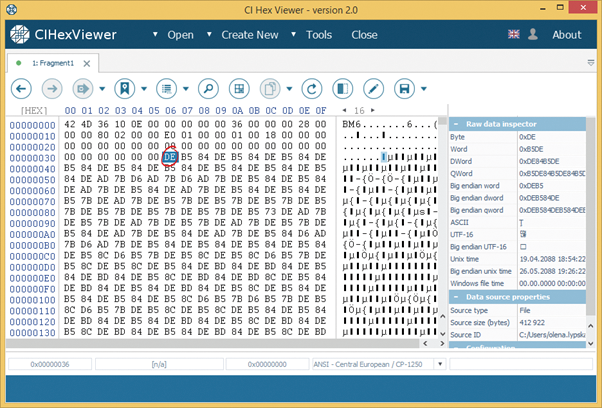
Task: Expand the copy options dropdown arrow
Action: click(x=289, y=89)
